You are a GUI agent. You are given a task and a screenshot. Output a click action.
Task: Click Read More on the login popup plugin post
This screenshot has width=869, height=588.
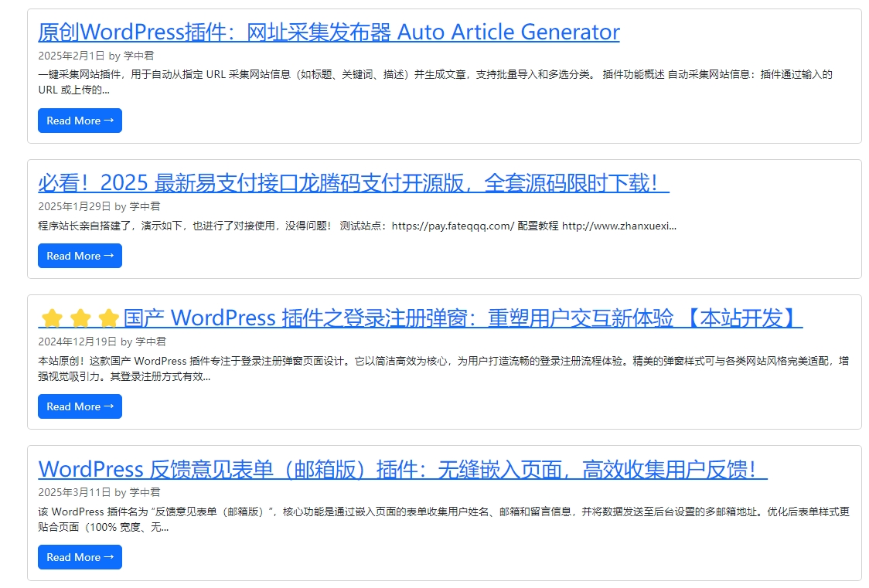coord(80,406)
